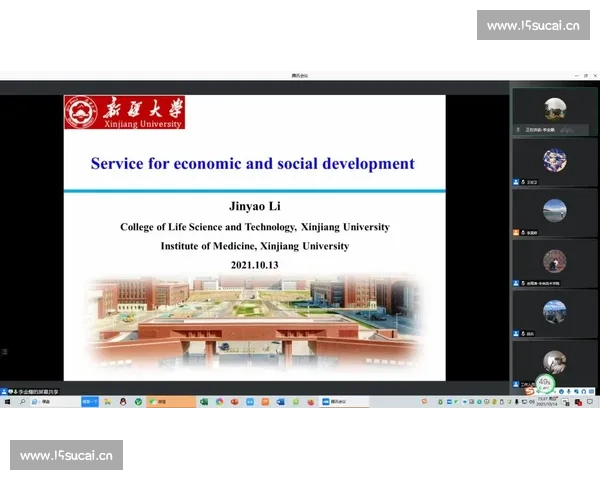Click the presenter name Jinyao Li
This screenshot has width=600, height=480.
pos(254,208)
